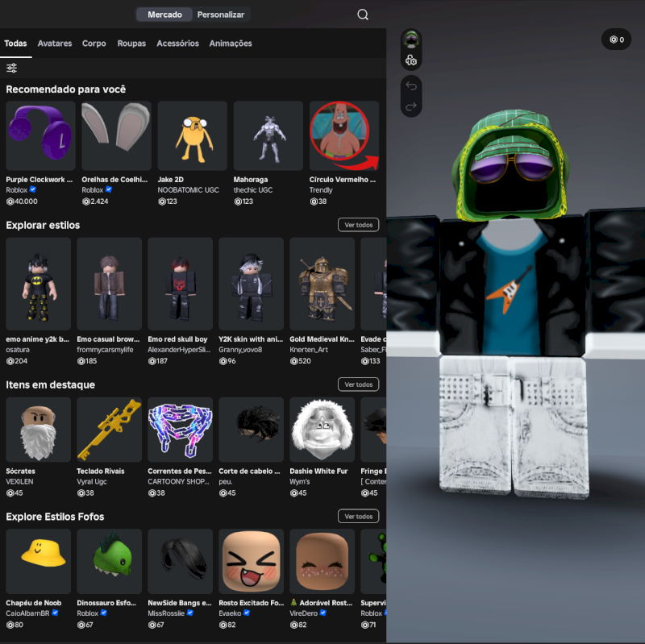Open the Avatares tab
Viewport: 645px width, 644px height.
pos(55,44)
